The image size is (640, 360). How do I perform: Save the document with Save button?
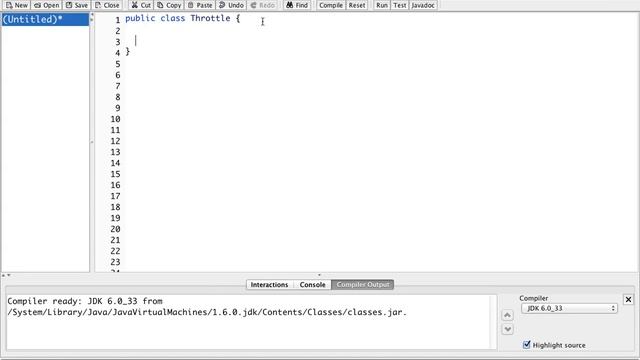77,5
